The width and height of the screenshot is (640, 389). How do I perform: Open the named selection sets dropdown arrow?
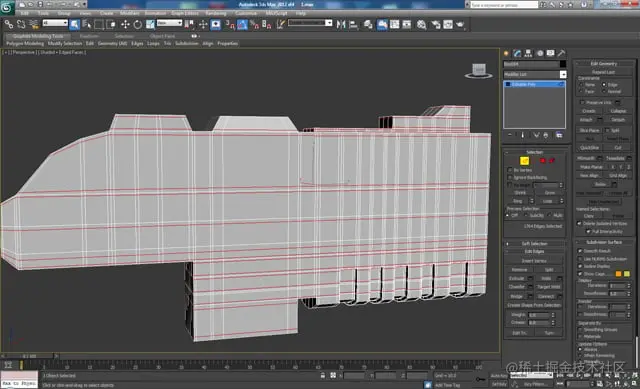(329, 23)
